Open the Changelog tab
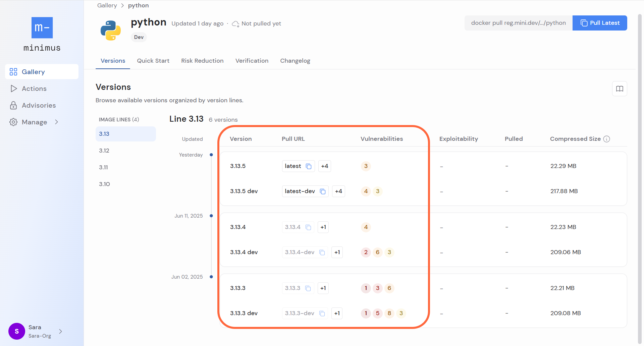 click(x=295, y=61)
